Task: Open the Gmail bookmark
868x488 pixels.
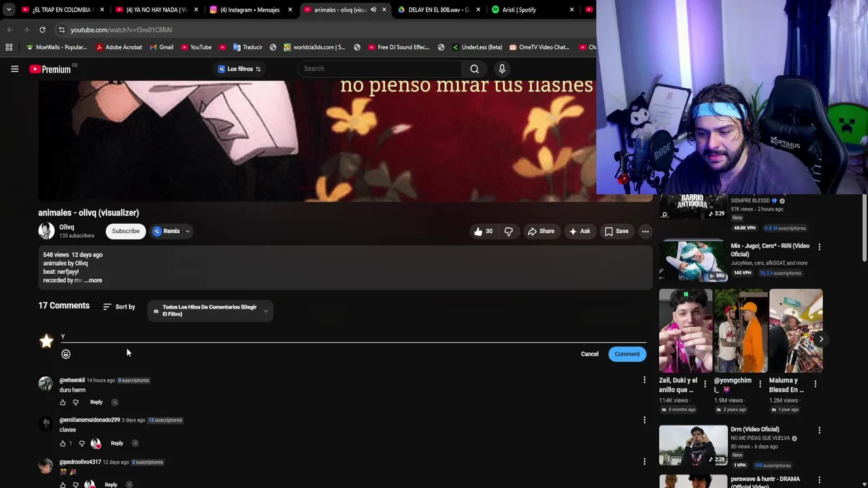Action: coord(160,47)
